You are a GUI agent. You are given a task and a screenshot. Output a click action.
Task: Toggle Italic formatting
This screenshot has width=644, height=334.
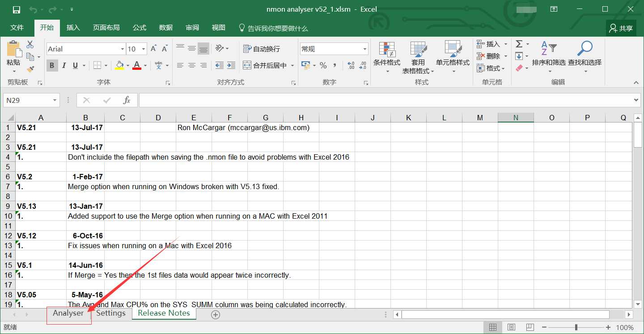tap(64, 65)
